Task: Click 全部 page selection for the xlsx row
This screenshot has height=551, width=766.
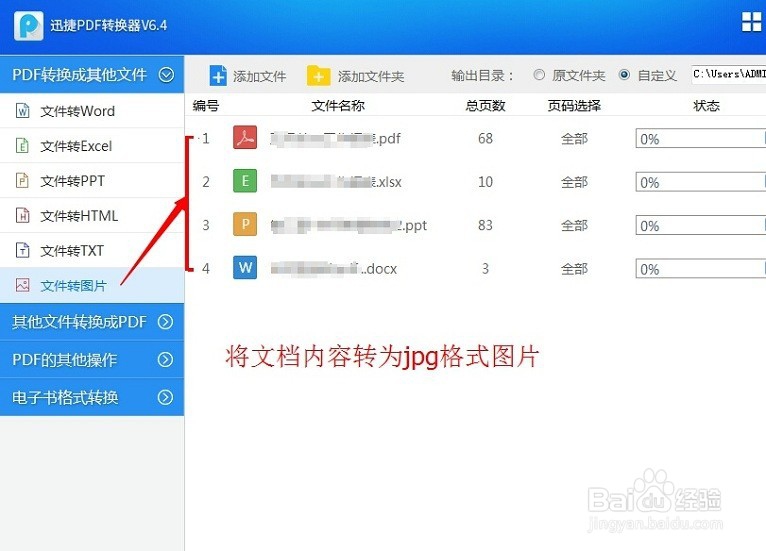Action: click(x=574, y=182)
